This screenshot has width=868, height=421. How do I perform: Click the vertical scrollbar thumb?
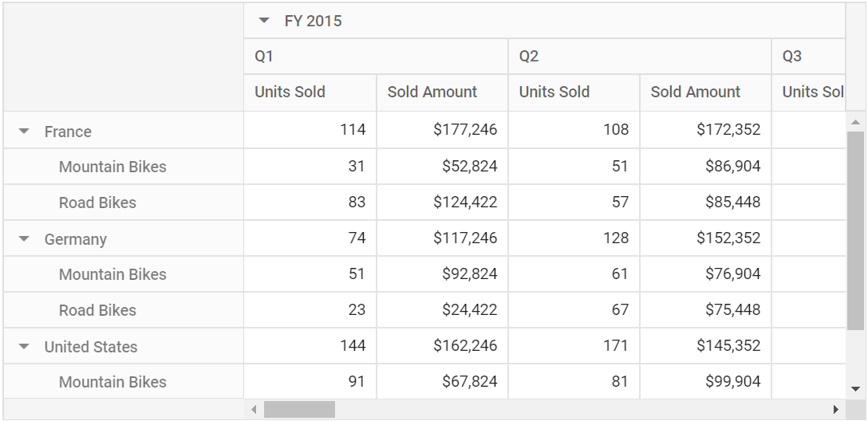[x=855, y=230]
